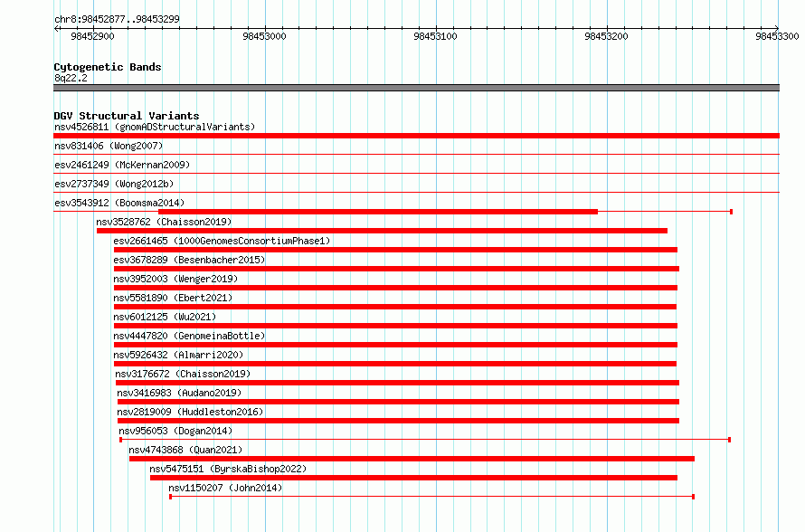Click the esv3678289 Besenbacher2015 bar
The height and width of the screenshot is (532, 805).
coord(396,269)
